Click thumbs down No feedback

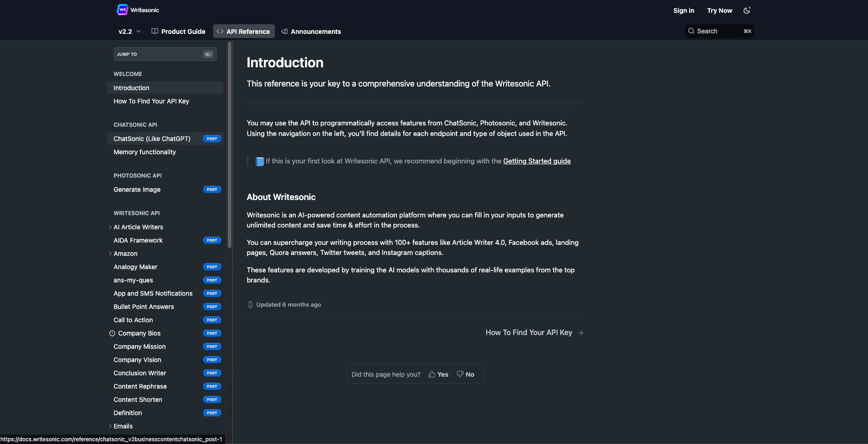coord(466,374)
